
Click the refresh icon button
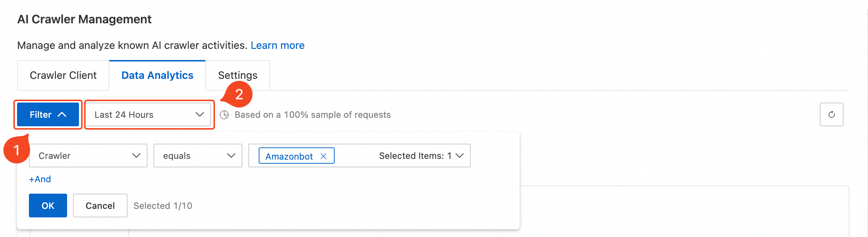click(831, 114)
